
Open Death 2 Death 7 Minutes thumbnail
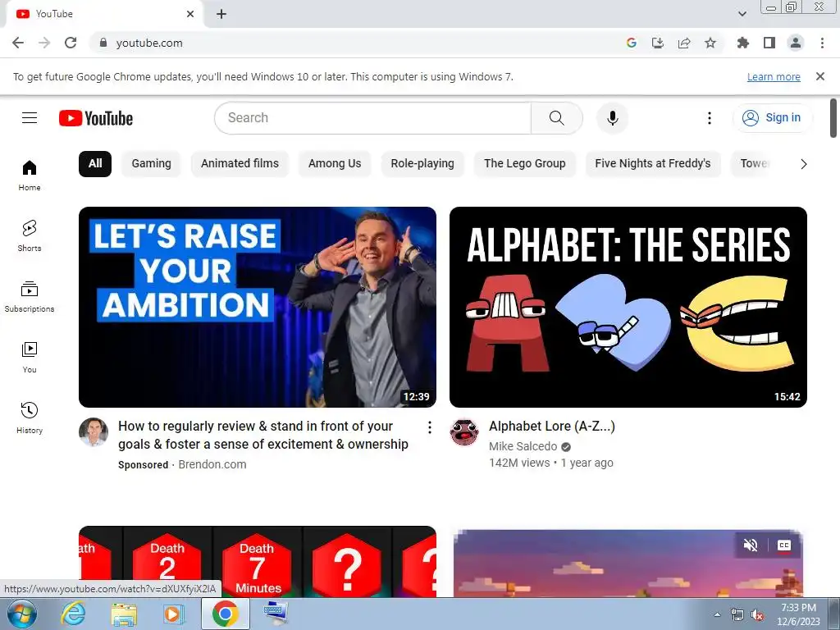coord(257,561)
